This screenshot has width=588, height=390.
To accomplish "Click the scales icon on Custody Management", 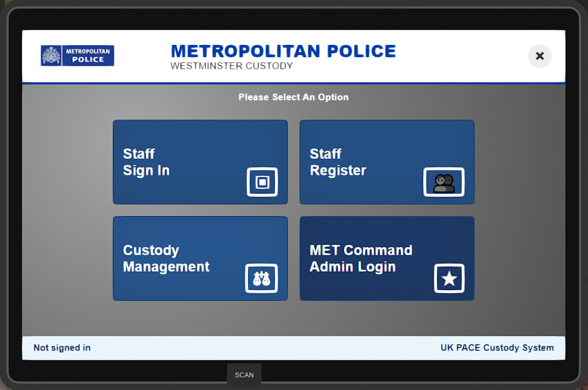I will [261, 278].
